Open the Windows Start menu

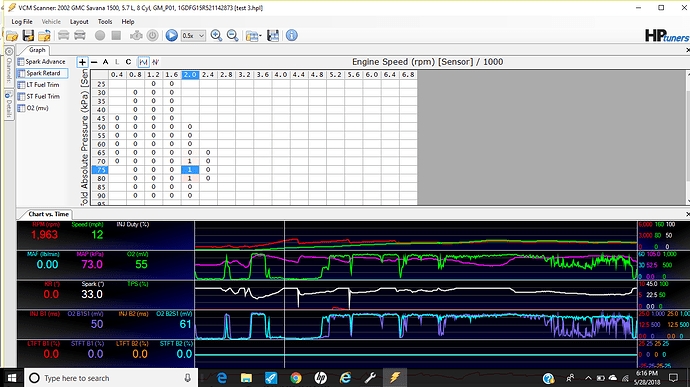[x=12, y=378]
